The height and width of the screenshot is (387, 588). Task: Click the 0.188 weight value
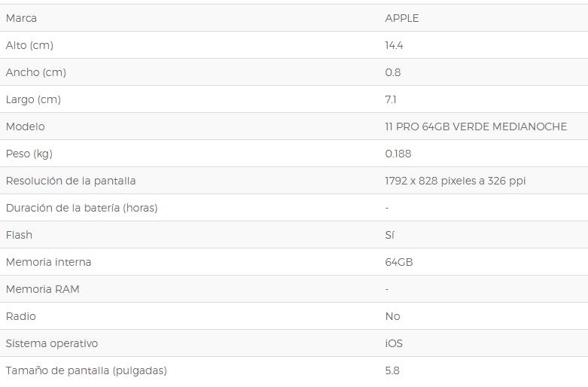pos(398,154)
